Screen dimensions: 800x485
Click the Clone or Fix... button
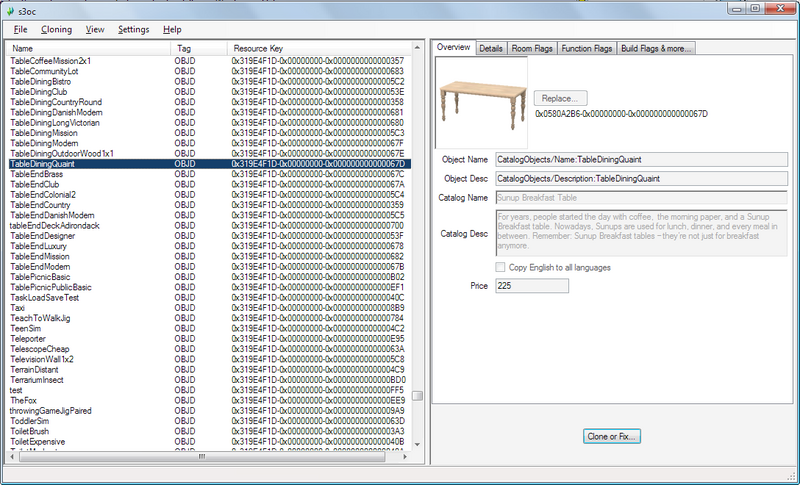click(612, 437)
